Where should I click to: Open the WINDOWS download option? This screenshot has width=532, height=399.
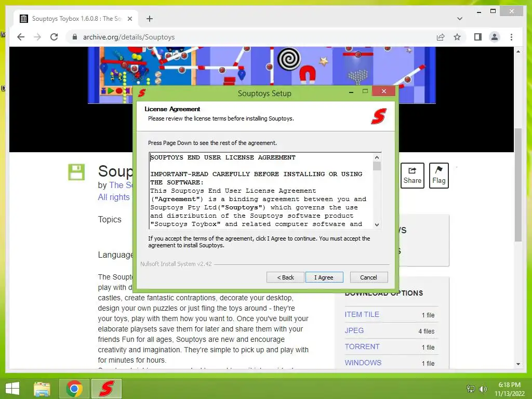pyautogui.click(x=363, y=363)
